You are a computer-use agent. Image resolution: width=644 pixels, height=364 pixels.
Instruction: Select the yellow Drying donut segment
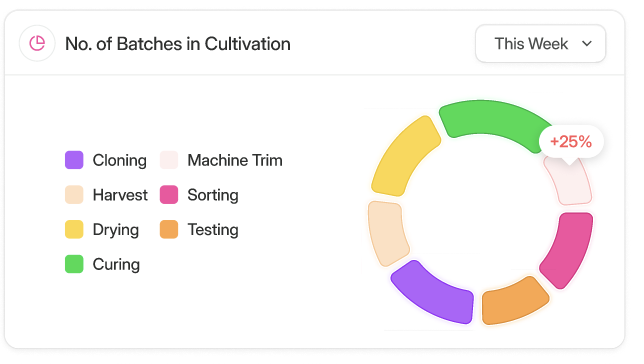[405, 158]
